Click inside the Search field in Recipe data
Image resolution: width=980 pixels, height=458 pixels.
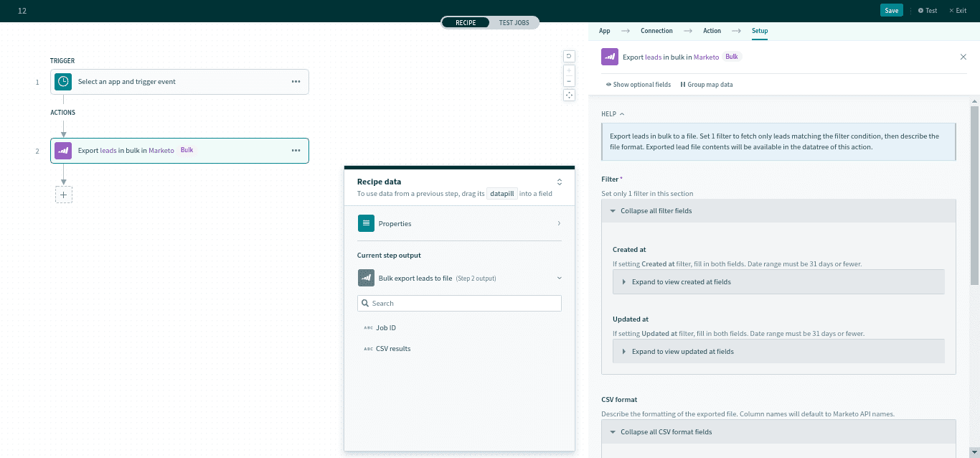pos(459,303)
